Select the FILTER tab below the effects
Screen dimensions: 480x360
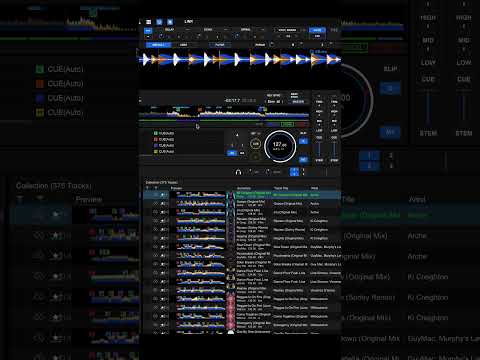220,45
